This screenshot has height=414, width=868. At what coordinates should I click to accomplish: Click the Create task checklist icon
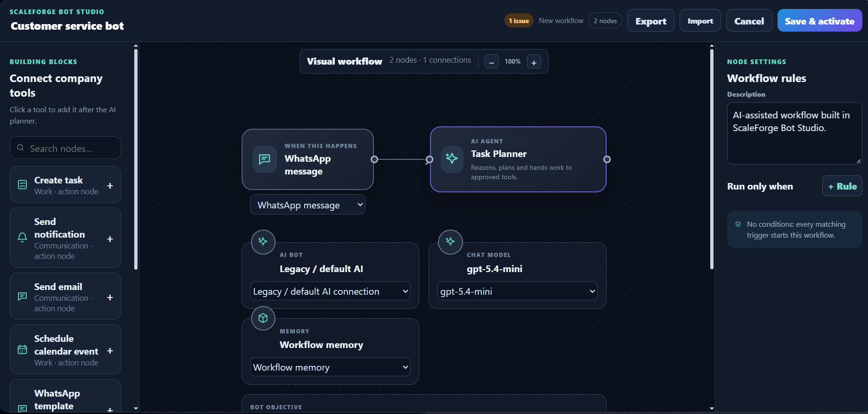tap(22, 185)
